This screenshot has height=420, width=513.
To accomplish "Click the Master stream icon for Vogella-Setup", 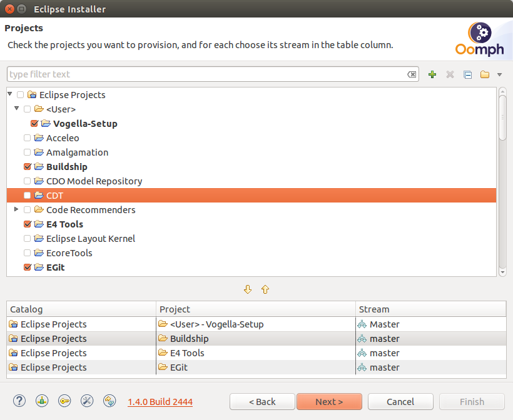I will 362,324.
